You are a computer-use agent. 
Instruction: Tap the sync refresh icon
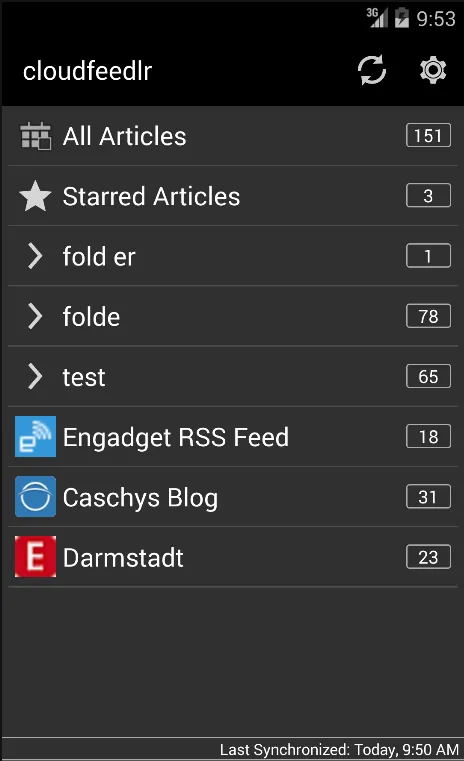click(x=372, y=70)
